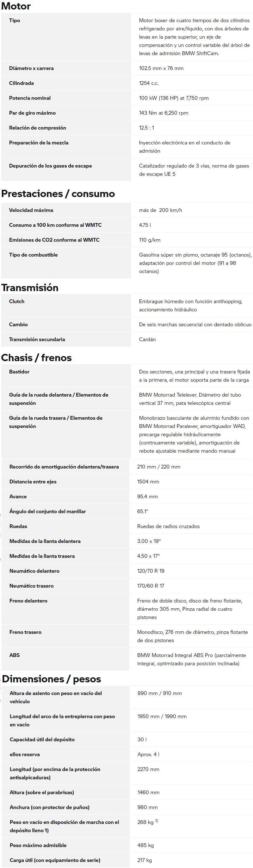
Task: Select the Freno delantero row label
Action: [28, 601]
